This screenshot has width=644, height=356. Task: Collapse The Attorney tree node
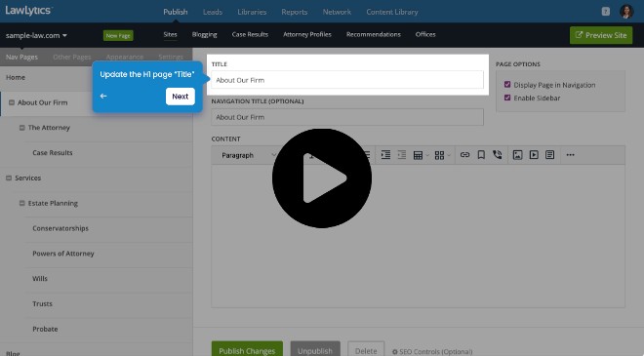click(x=22, y=128)
